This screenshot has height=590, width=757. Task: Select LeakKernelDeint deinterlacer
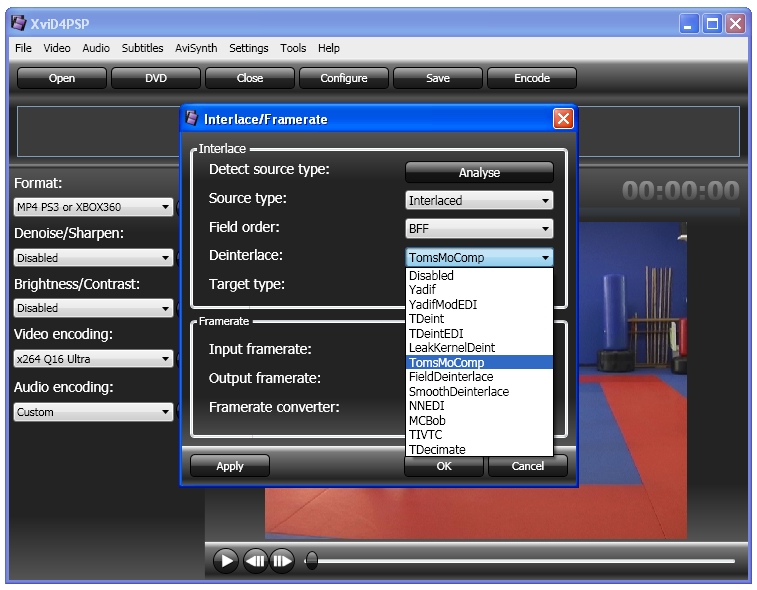point(479,348)
